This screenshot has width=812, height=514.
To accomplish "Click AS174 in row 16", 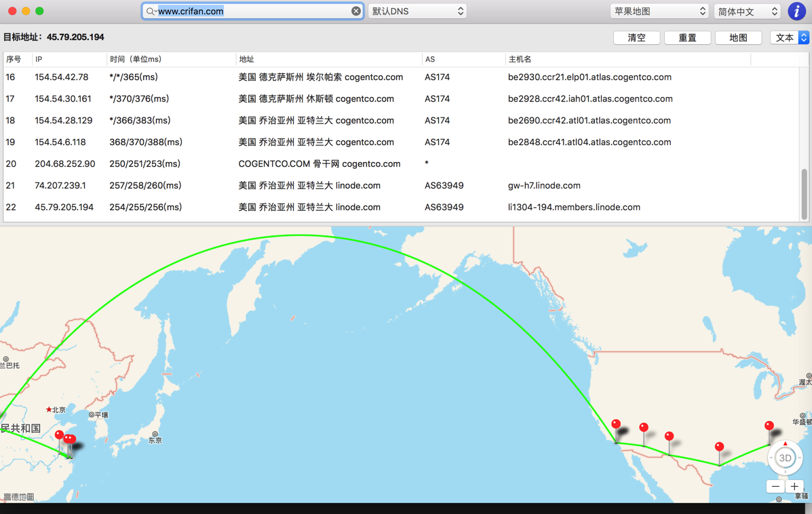I will (x=437, y=77).
